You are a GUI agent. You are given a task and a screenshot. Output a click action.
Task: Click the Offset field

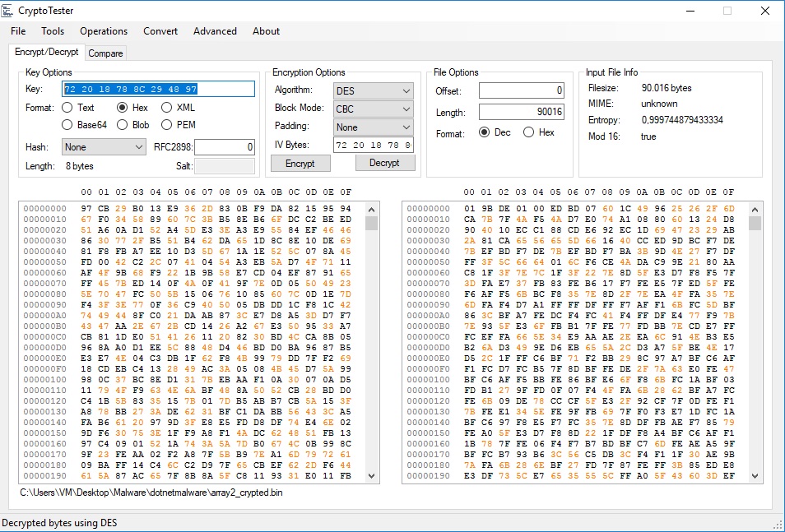tap(522, 90)
